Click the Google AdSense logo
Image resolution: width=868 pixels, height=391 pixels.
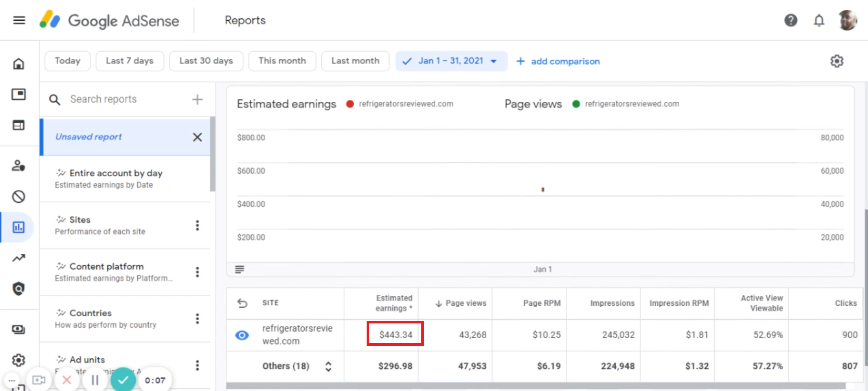[109, 20]
